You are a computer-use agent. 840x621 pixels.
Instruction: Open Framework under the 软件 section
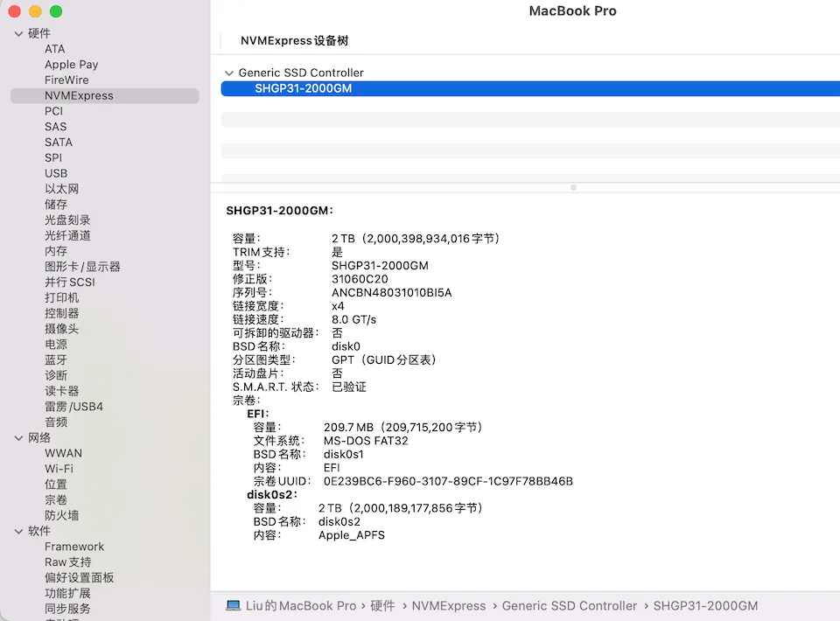click(x=74, y=546)
